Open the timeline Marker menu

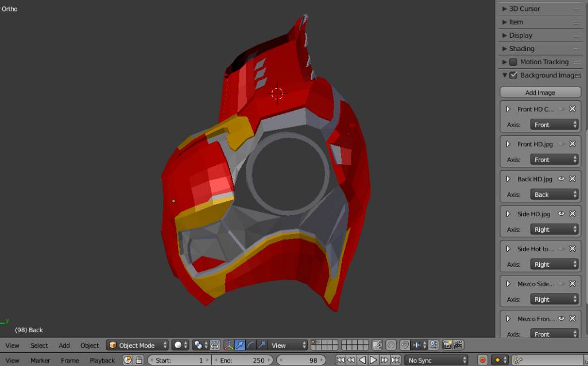40,360
